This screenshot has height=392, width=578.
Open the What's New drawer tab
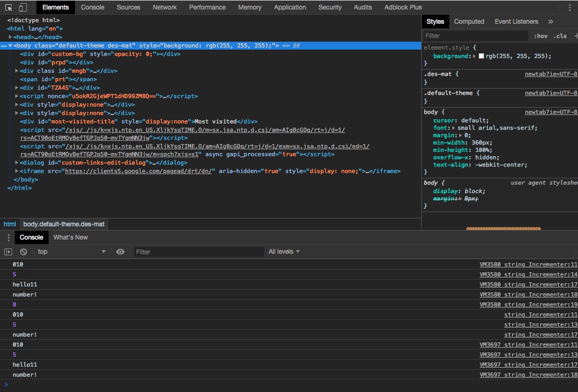[70, 237]
